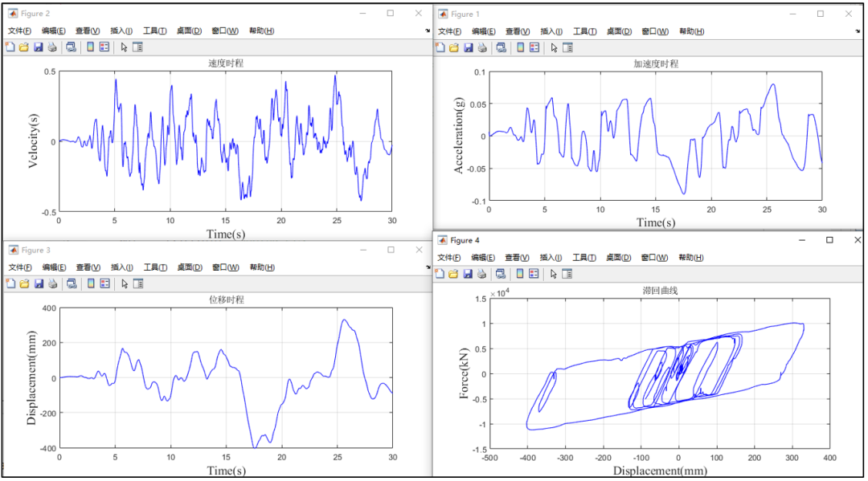
Task: Click the Link Plot icon in Figure 1
Action: pos(501,47)
